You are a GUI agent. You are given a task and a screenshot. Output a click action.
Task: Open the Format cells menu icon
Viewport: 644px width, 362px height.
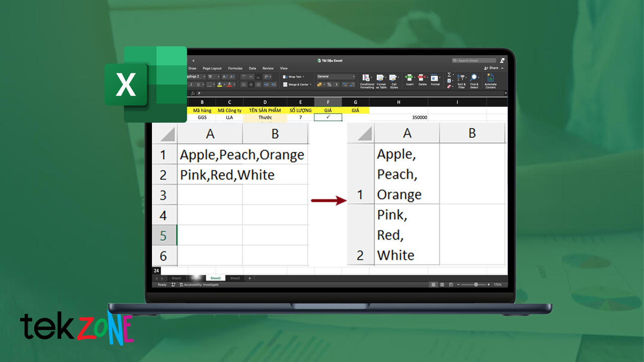(434, 77)
